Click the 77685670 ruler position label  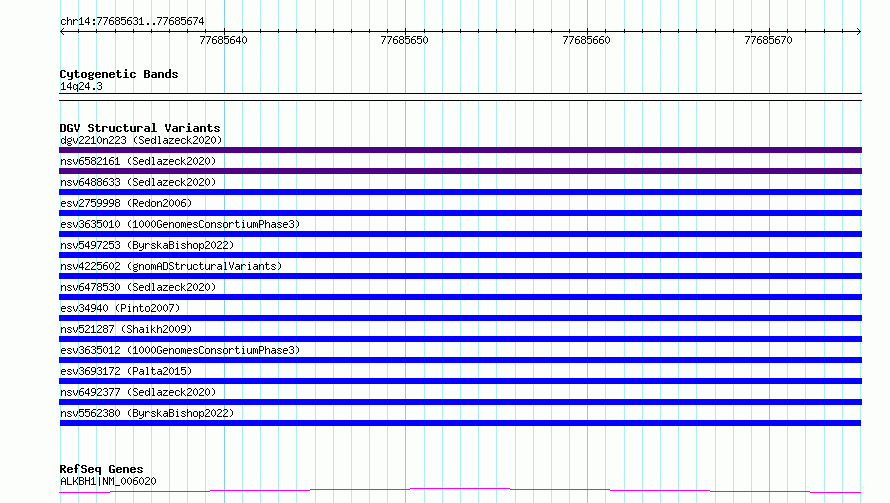point(768,40)
